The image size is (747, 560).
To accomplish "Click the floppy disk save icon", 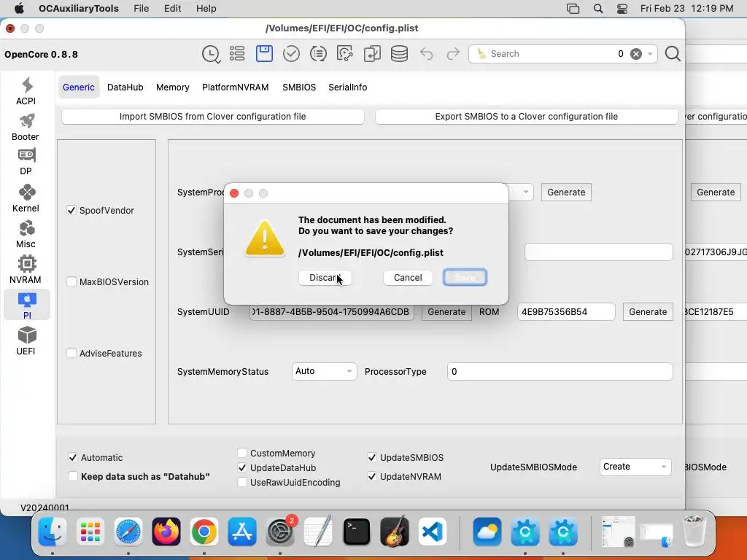I will [x=264, y=54].
